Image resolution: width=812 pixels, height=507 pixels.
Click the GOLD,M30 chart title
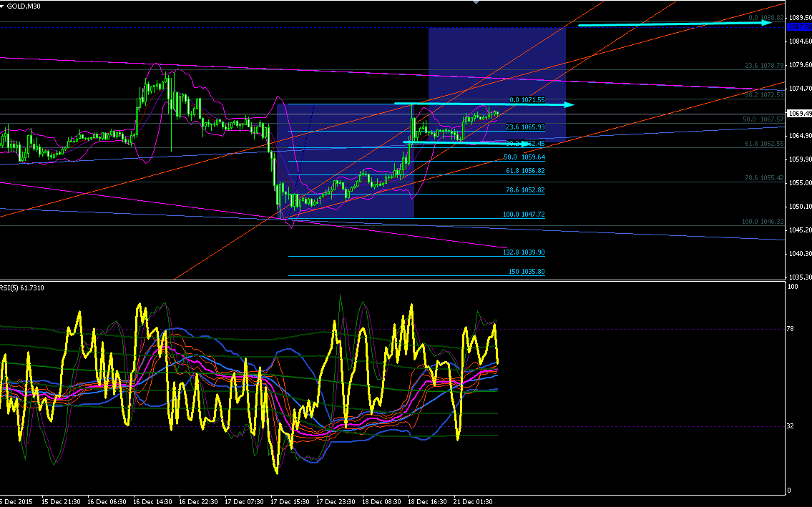pos(24,6)
